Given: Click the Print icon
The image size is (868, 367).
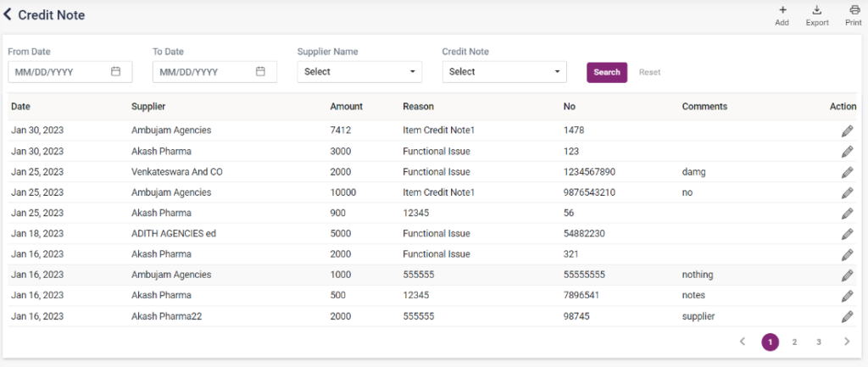Looking at the screenshot, I should coord(854,10).
